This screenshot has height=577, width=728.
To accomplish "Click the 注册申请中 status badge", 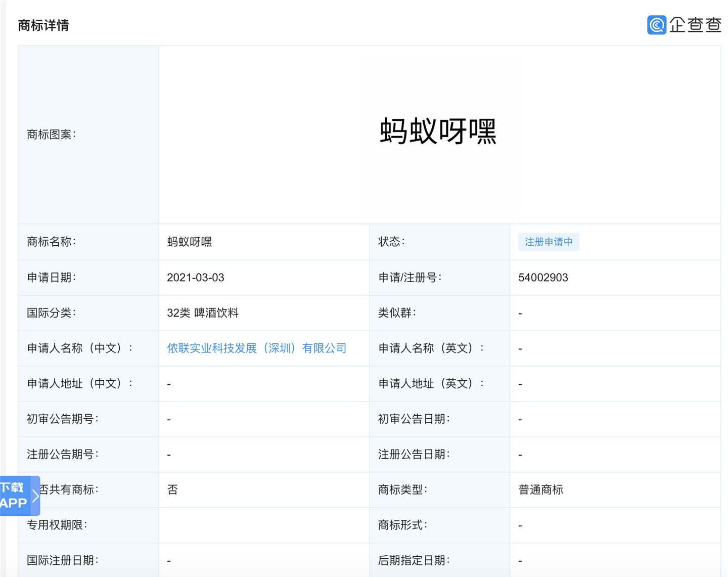I will [549, 242].
